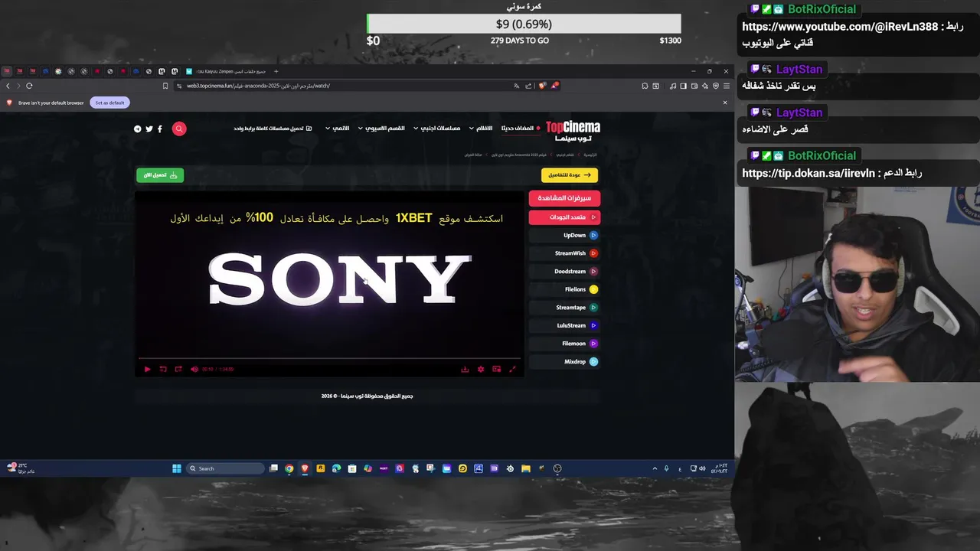Toggle picture-in-picture in video player
The image size is (980, 551).
tap(497, 369)
